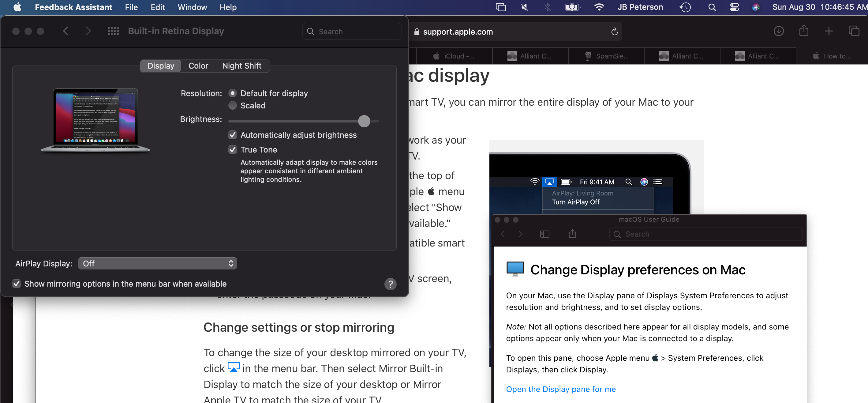
Task: Open the AirPlay Display dropdown
Action: (157, 263)
